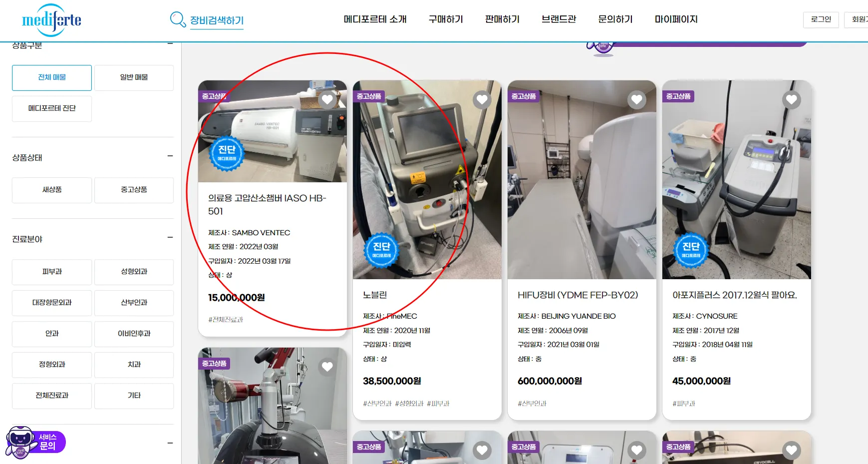Image resolution: width=868 pixels, height=464 pixels.
Task: Pick the 기타 filter
Action: tap(134, 396)
